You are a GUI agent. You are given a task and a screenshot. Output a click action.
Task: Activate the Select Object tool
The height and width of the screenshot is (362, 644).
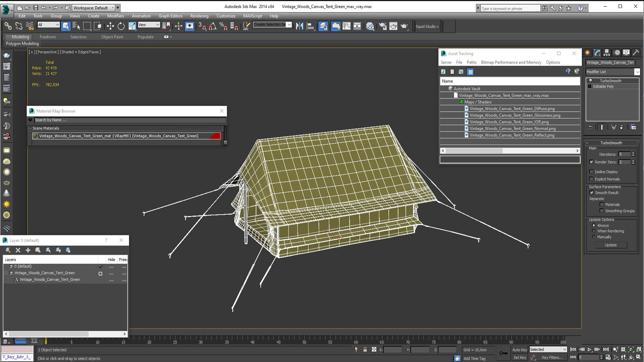coord(66,26)
